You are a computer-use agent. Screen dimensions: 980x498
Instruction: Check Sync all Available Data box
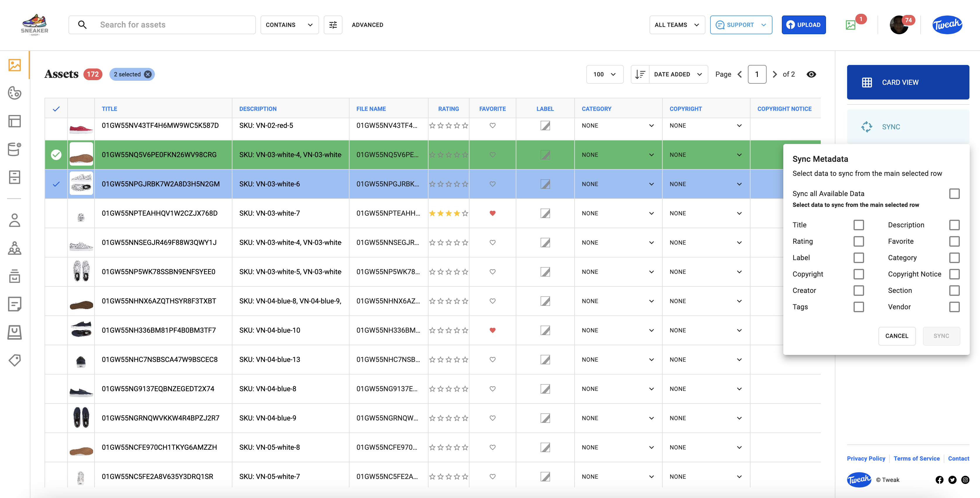click(x=954, y=193)
